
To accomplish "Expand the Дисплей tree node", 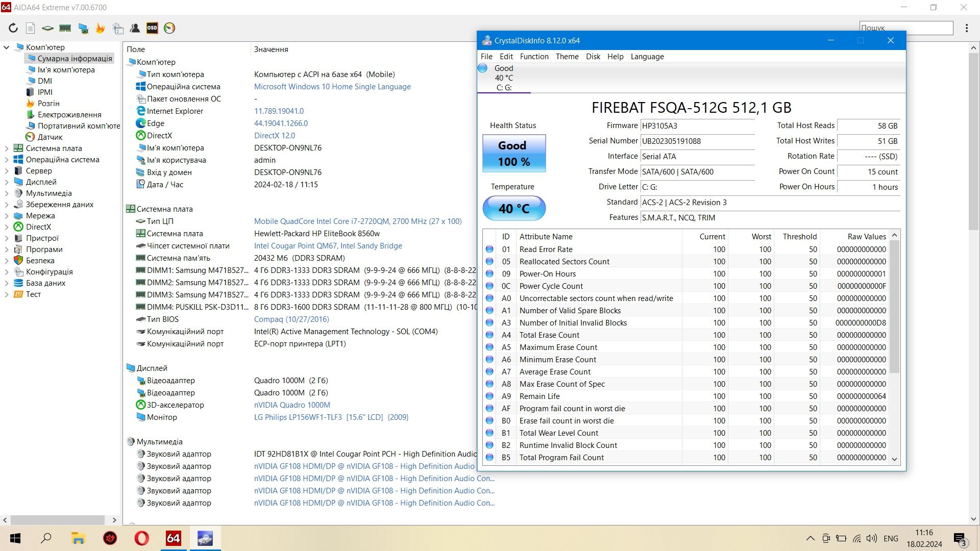I will (x=7, y=182).
